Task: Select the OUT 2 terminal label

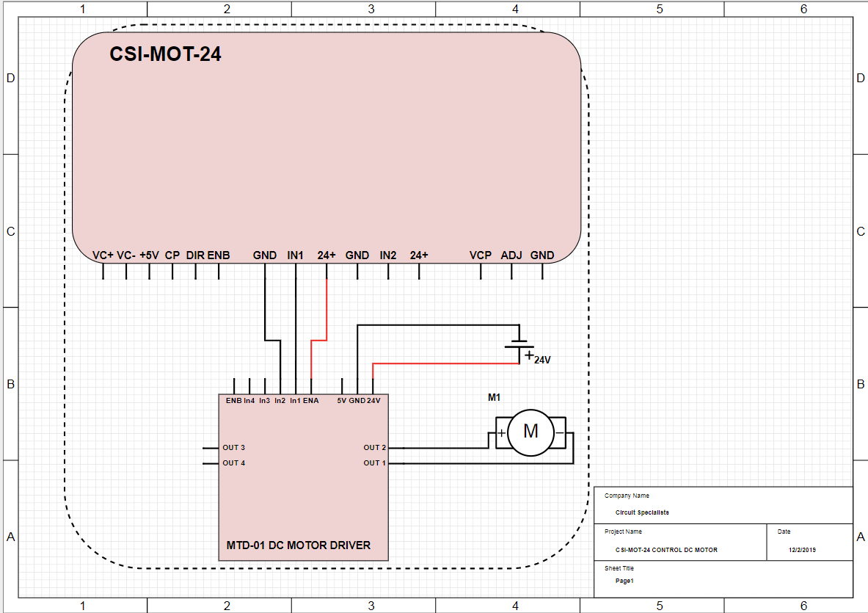Action: click(x=375, y=447)
